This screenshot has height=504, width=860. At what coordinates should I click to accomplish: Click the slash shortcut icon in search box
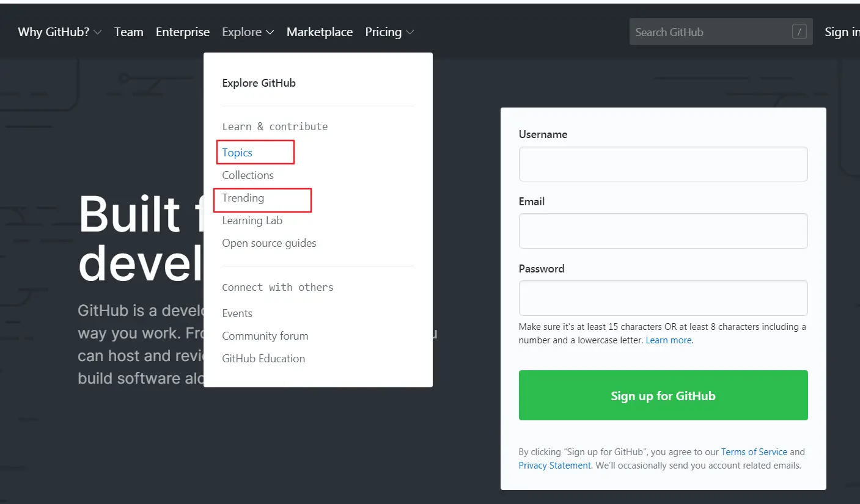click(x=799, y=32)
